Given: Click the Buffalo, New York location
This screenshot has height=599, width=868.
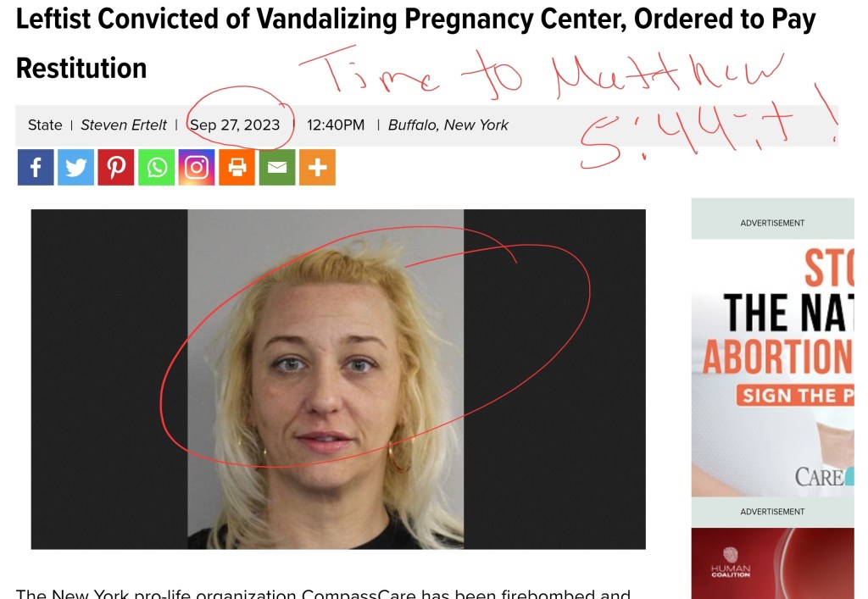Looking at the screenshot, I should point(448,125).
